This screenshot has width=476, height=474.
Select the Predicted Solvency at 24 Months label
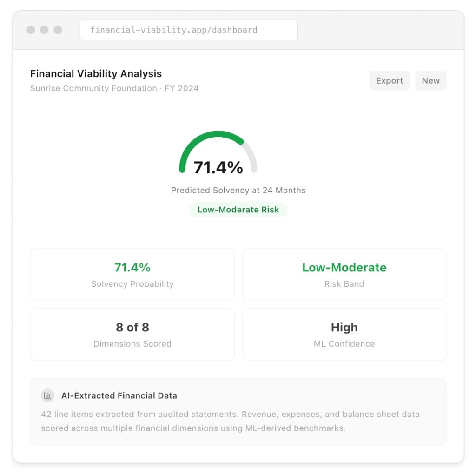[x=238, y=190]
